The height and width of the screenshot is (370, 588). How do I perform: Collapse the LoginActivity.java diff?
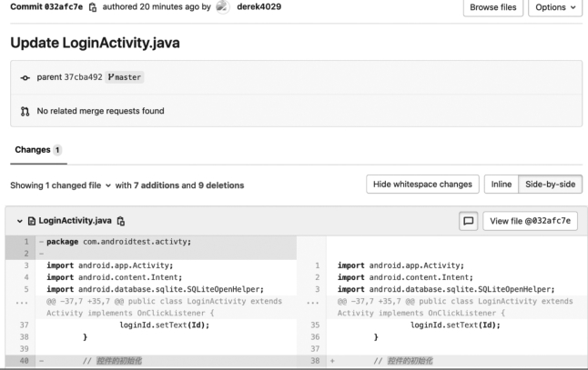click(x=20, y=221)
